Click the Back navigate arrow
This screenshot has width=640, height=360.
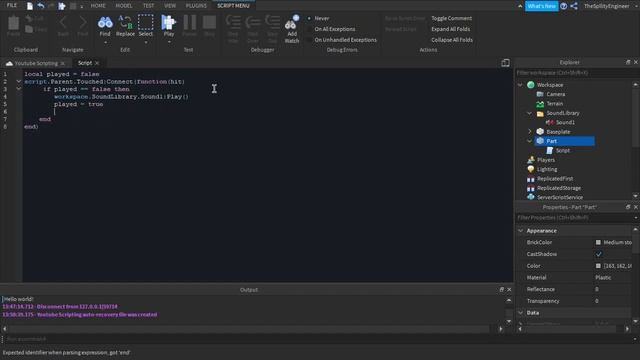(63, 22)
